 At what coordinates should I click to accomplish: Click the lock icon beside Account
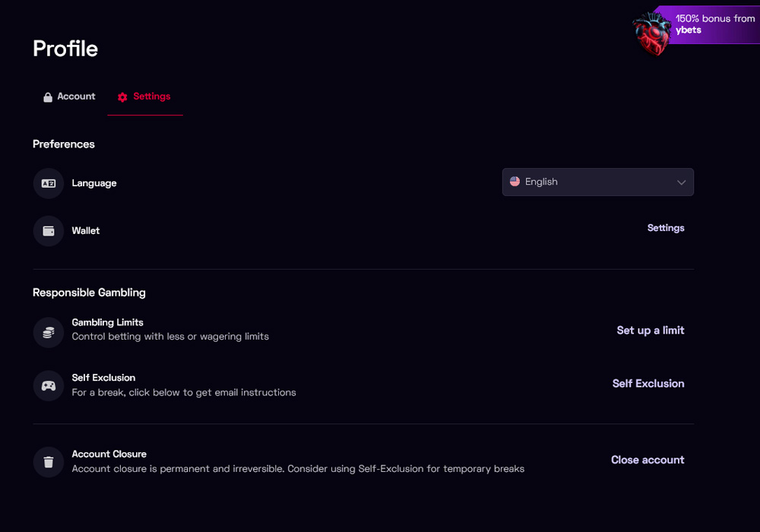[48, 97]
